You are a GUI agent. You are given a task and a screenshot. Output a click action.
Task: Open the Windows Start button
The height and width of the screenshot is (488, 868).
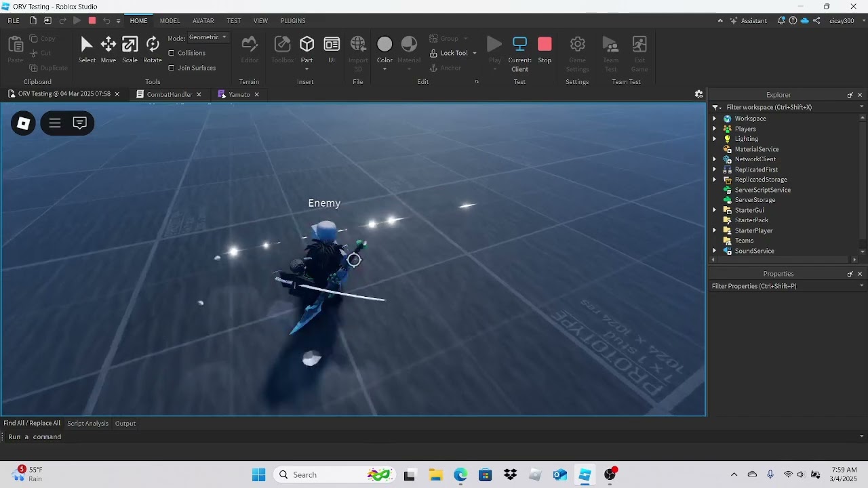click(x=259, y=474)
